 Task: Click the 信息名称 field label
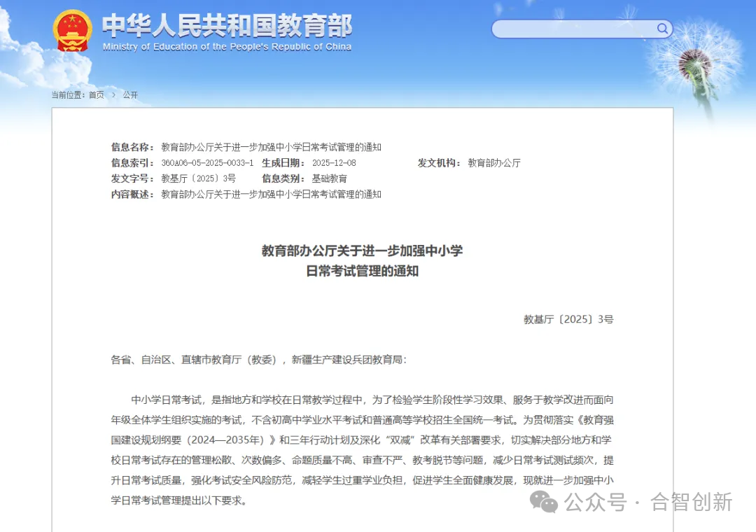(x=132, y=147)
